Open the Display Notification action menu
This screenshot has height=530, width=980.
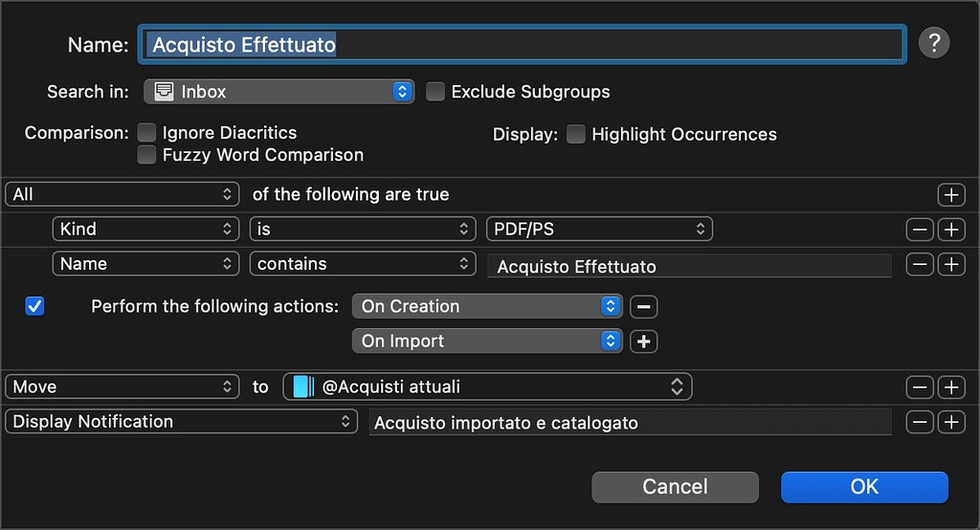tap(180, 422)
